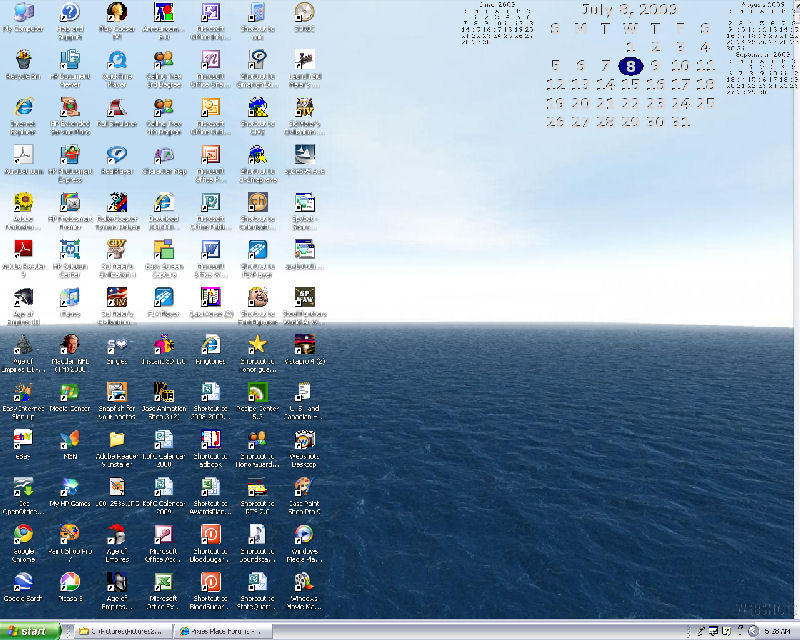Open the Adobe Reader 9 shortcut
The image size is (800, 640).
click(21, 251)
